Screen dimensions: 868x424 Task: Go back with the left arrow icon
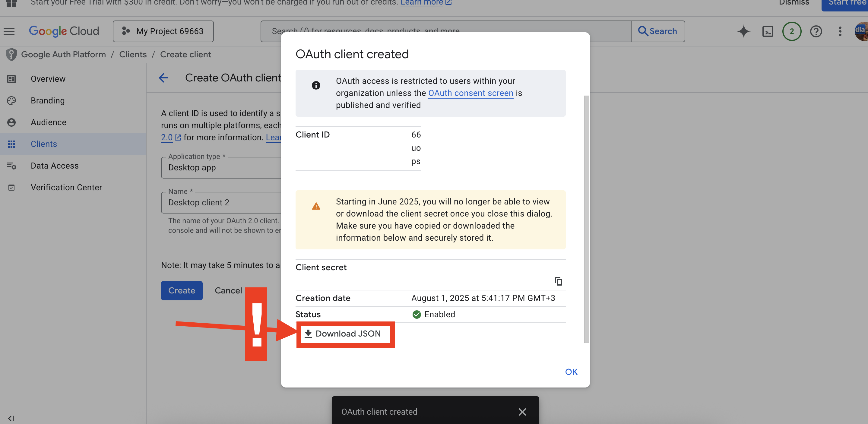[163, 78]
